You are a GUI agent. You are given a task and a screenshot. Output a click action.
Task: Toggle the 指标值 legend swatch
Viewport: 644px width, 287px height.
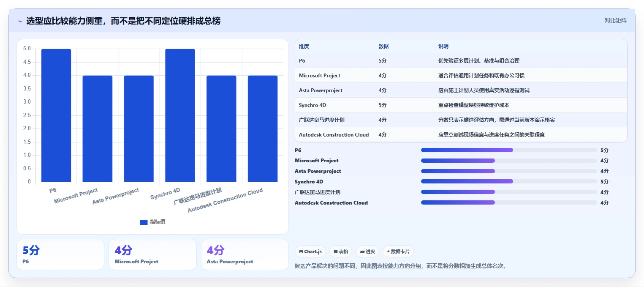144,222
